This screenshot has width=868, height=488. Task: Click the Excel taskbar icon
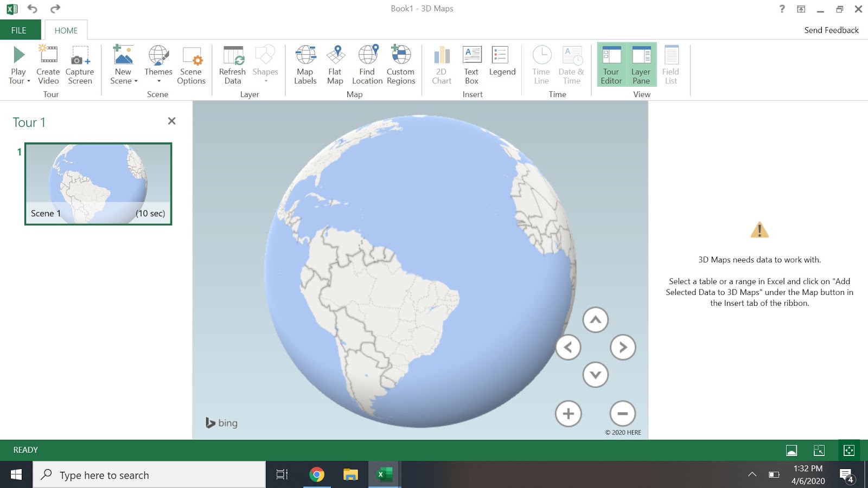click(385, 475)
